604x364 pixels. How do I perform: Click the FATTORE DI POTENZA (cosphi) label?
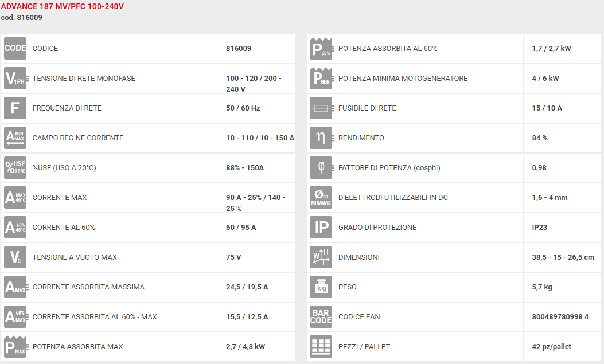click(389, 168)
